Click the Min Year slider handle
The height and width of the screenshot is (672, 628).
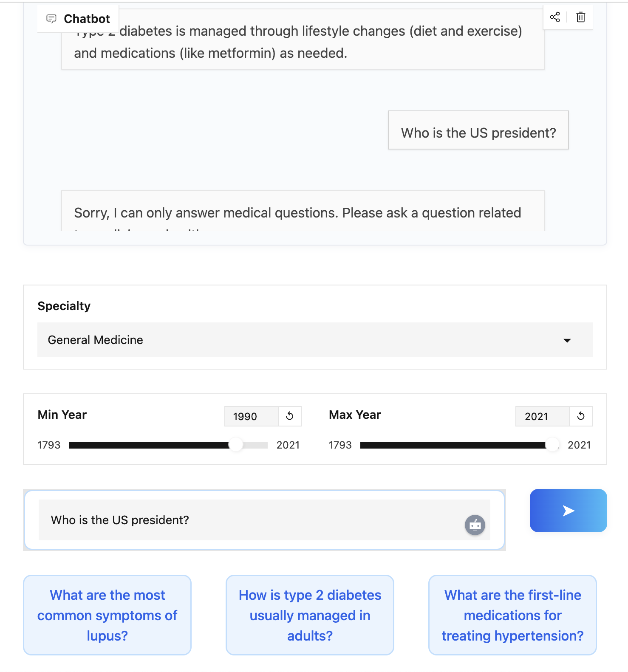pyautogui.click(x=236, y=445)
